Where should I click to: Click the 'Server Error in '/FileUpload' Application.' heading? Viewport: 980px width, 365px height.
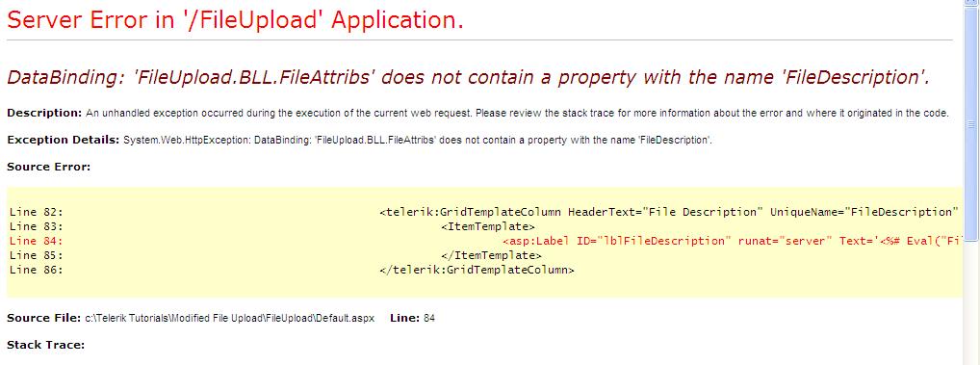[x=235, y=20]
